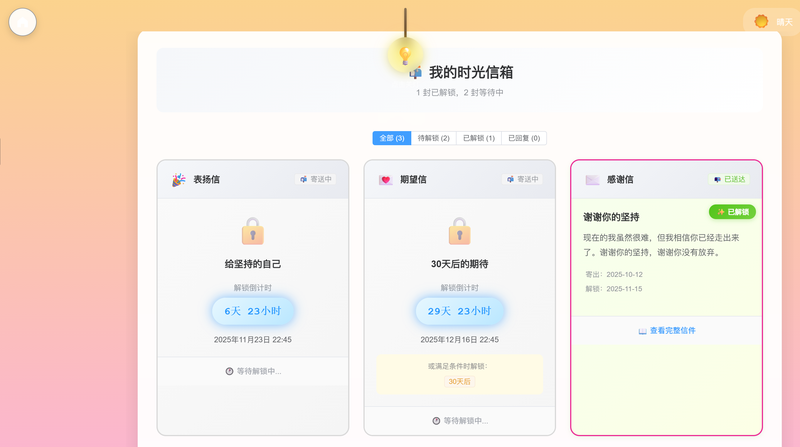Click the green 已解锁 badge
This screenshot has width=800, height=447.
click(x=733, y=212)
